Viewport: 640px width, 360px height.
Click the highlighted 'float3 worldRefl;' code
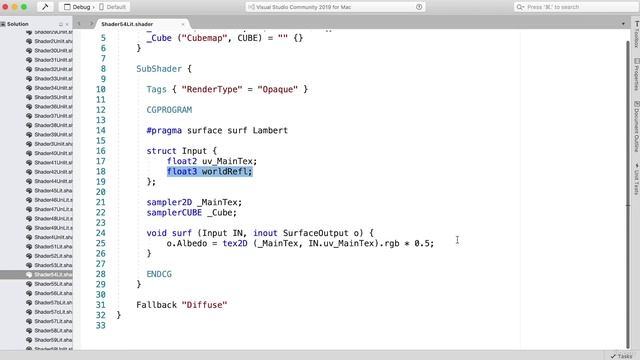[x=210, y=171]
